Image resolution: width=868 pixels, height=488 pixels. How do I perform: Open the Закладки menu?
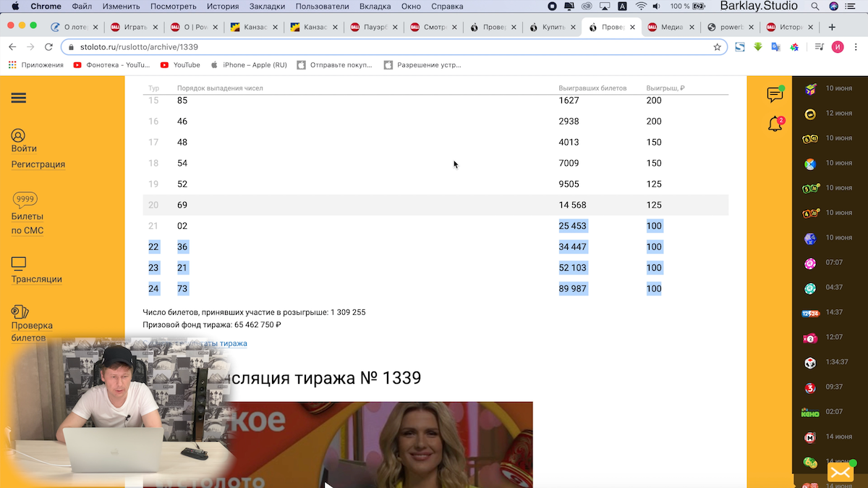[x=268, y=7]
